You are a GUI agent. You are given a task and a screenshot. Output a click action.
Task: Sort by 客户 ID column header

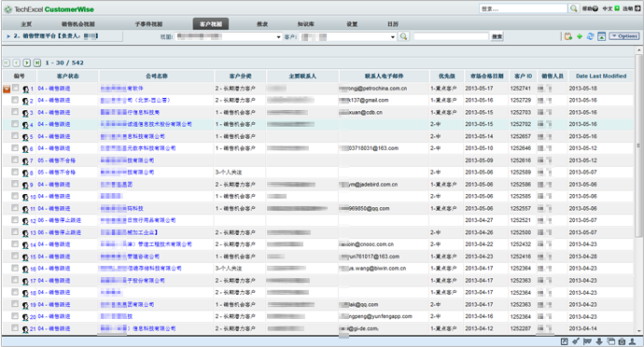[x=523, y=76]
